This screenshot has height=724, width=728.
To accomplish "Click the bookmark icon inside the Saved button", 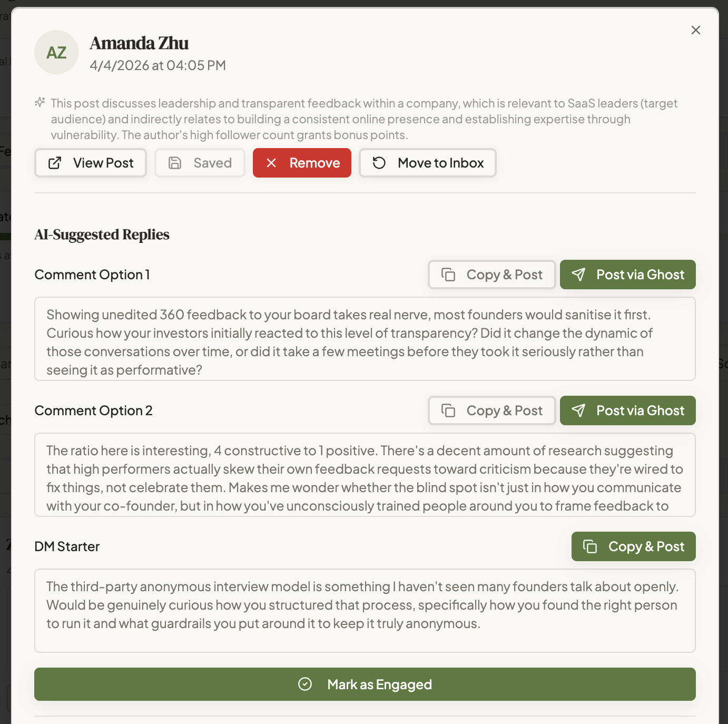I will (174, 163).
